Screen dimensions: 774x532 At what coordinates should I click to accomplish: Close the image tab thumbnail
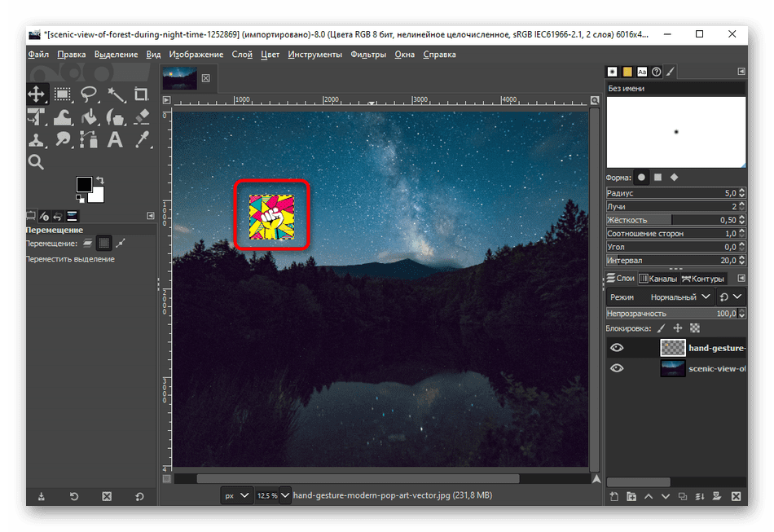[206, 78]
